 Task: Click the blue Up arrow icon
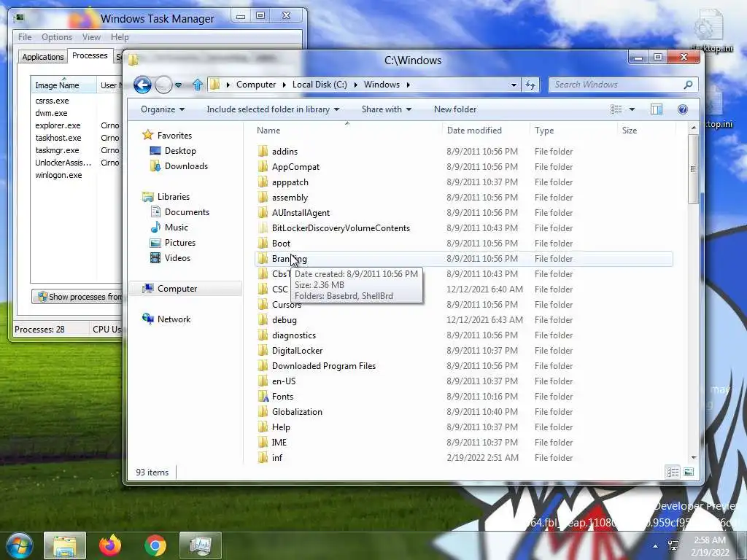198,85
